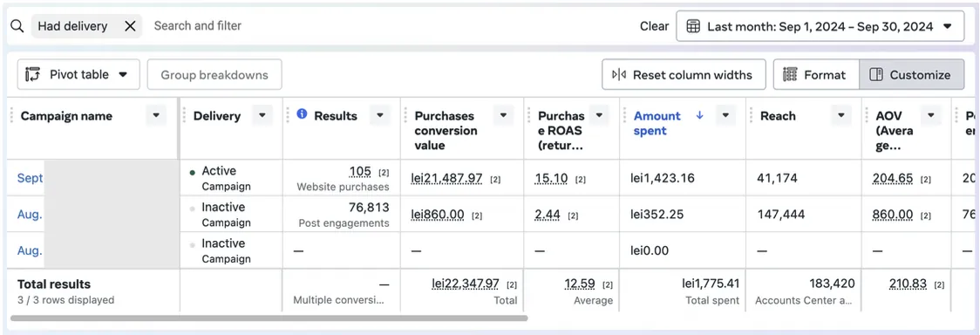The width and height of the screenshot is (980, 335).
Task: Click the Pivot table icon
Action: click(x=32, y=74)
